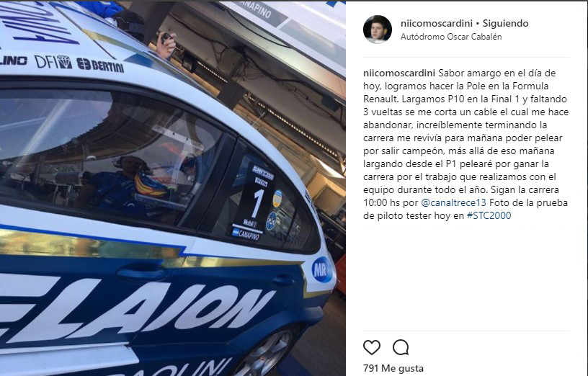Open Autódromo Oscar Cabalén location link

point(451,37)
